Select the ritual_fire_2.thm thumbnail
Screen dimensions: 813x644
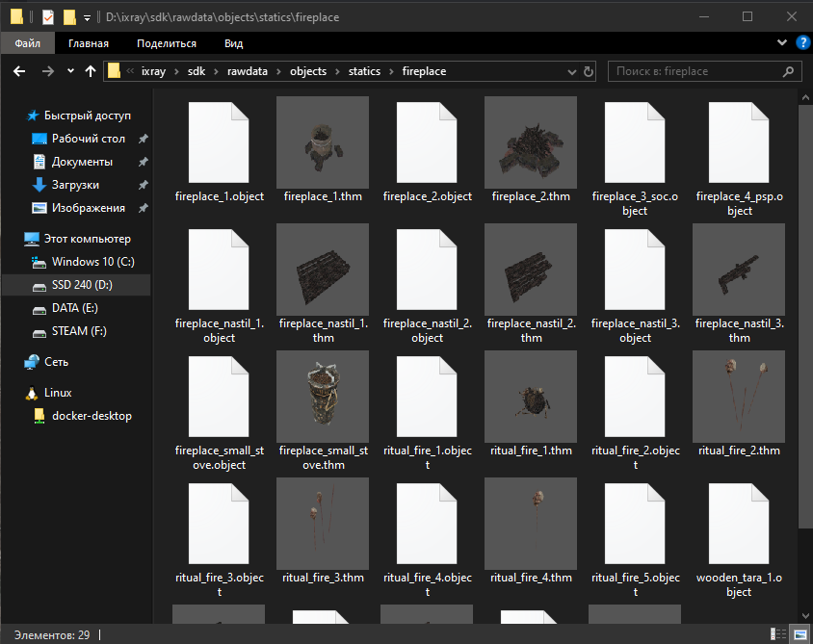pyautogui.click(x=739, y=397)
